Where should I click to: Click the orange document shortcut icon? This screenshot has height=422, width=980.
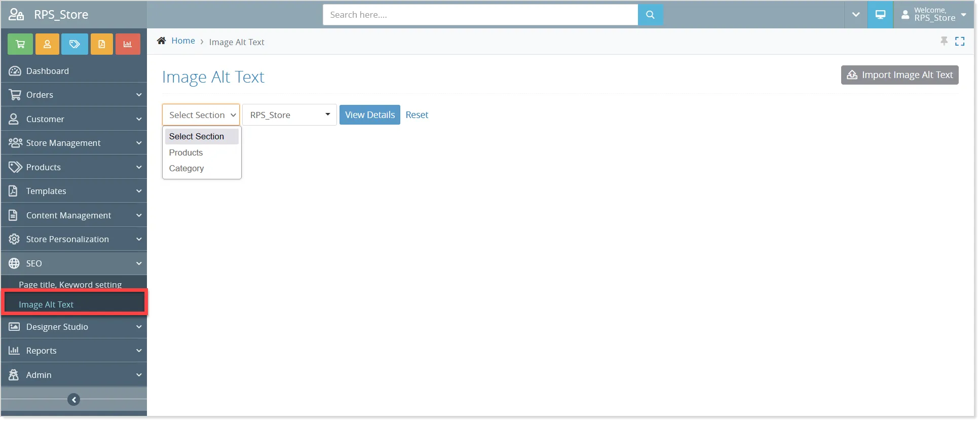[x=102, y=44]
